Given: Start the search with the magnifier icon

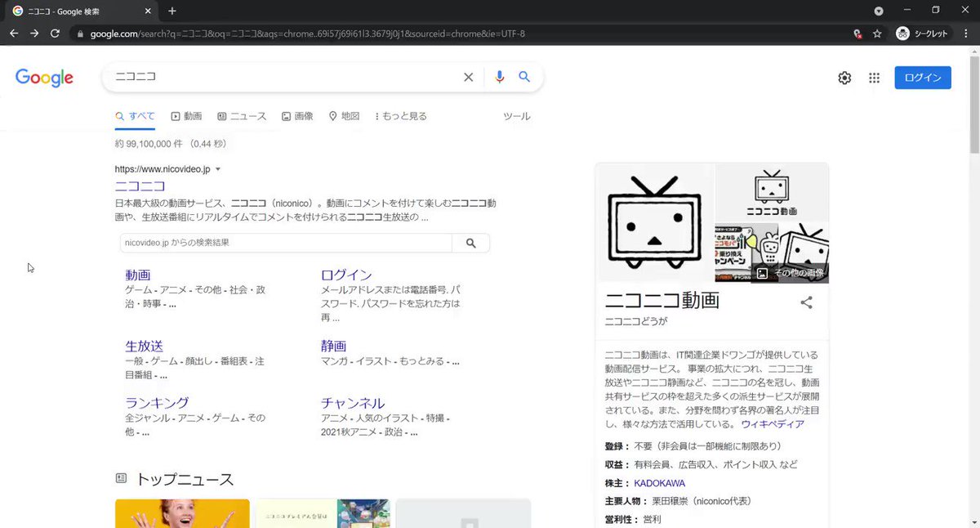Looking at the screenshot, I should [x=524, y=76].
